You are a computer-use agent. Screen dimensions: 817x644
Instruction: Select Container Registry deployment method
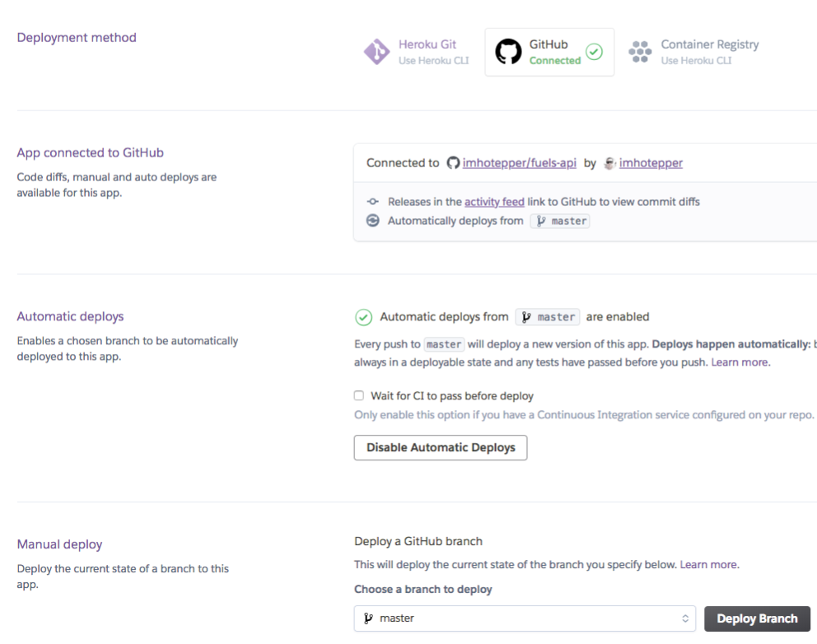693,52
